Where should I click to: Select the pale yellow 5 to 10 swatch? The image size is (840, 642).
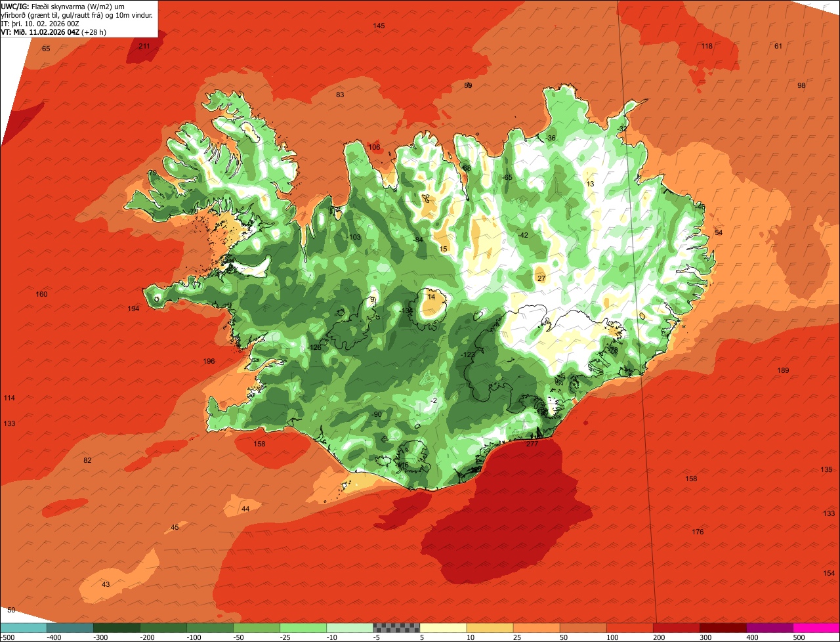coord(442,627)
